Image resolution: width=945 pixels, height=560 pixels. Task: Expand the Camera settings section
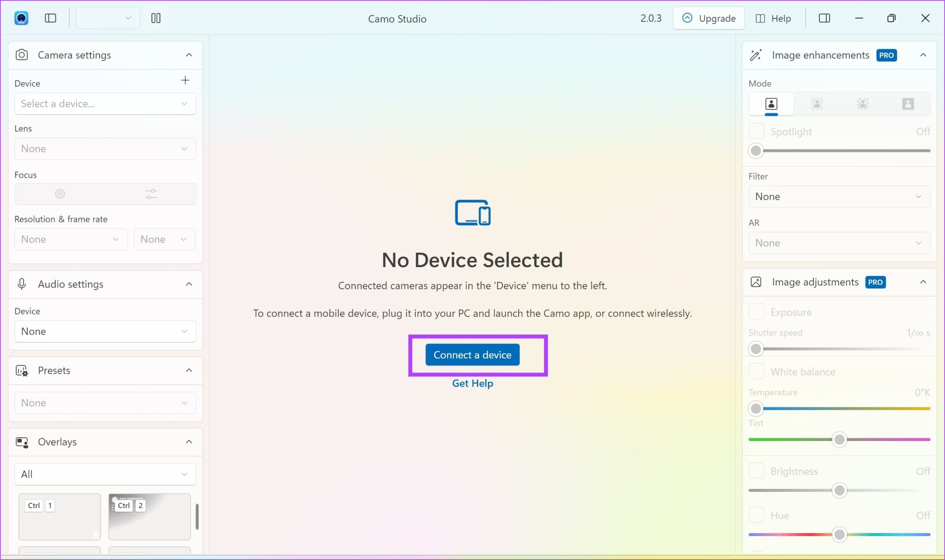(189, 55)
